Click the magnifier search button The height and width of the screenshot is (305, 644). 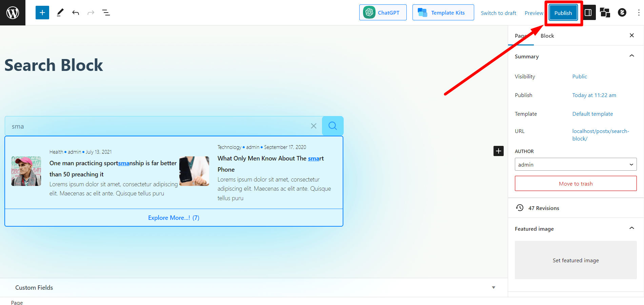coord(333,126)
